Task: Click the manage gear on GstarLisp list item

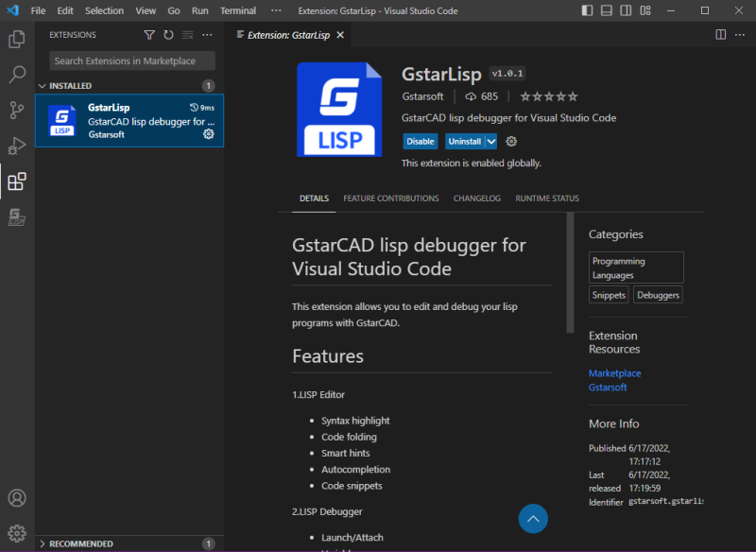Action: click(x=208, y=134)
